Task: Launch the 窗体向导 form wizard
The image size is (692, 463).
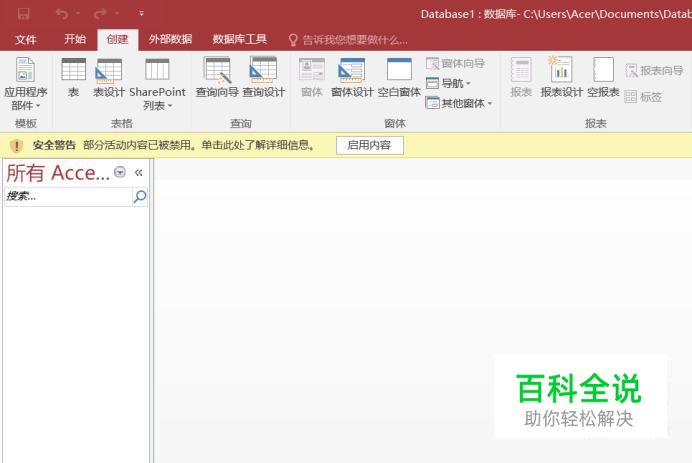Action: 455,64
